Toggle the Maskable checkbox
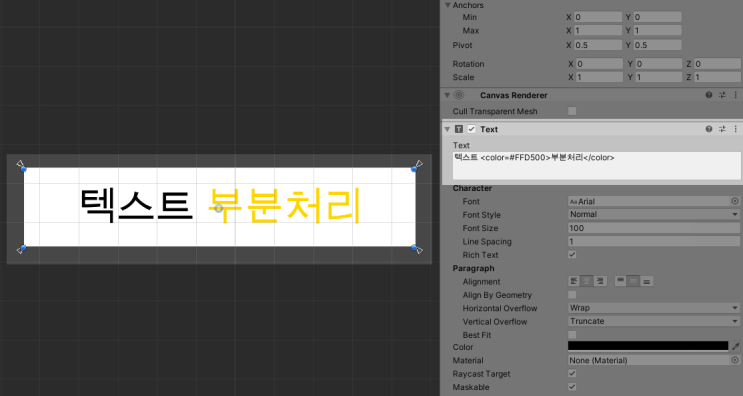 click(572, 387)
